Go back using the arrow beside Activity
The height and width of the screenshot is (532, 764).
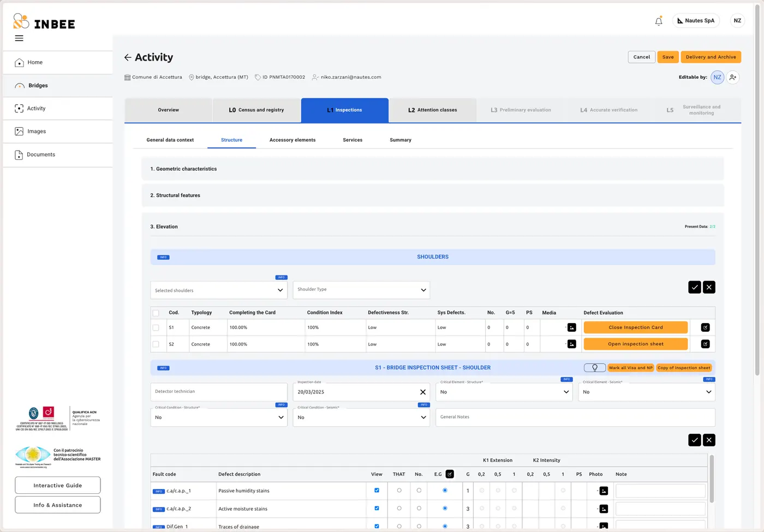pyautogui.click(x=128, y=57)
